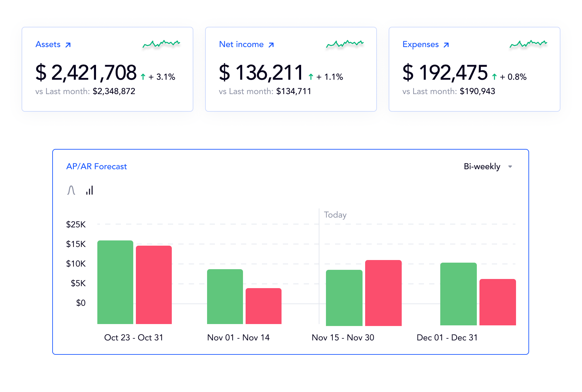Image resolution: width=582 pixels, height=392 pixels.
Task: Click the Net income sparkline graph
Action: click(x=345, y=44)
